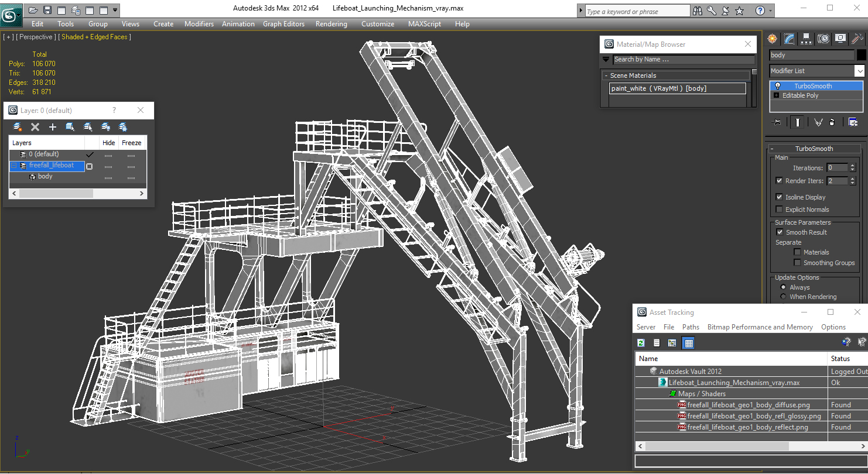
Task: Click the Open File folder icon
Action: point(33,10)
